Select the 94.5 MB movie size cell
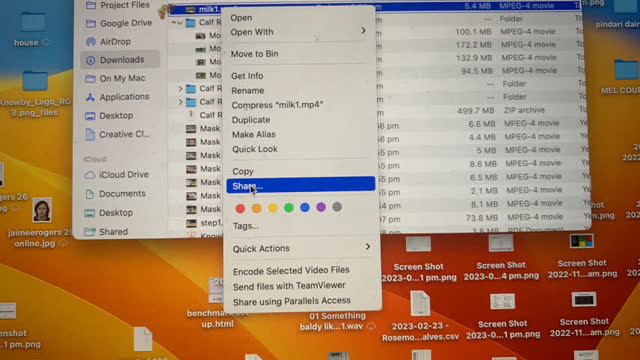The width and height of the screenshot is (640, 360). (477, 71)
